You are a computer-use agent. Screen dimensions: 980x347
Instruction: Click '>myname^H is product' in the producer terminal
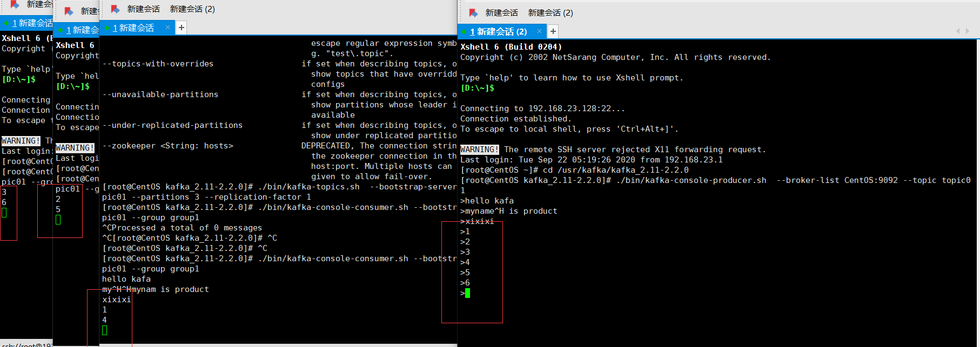pyautogui.click(x=509, y=211)
